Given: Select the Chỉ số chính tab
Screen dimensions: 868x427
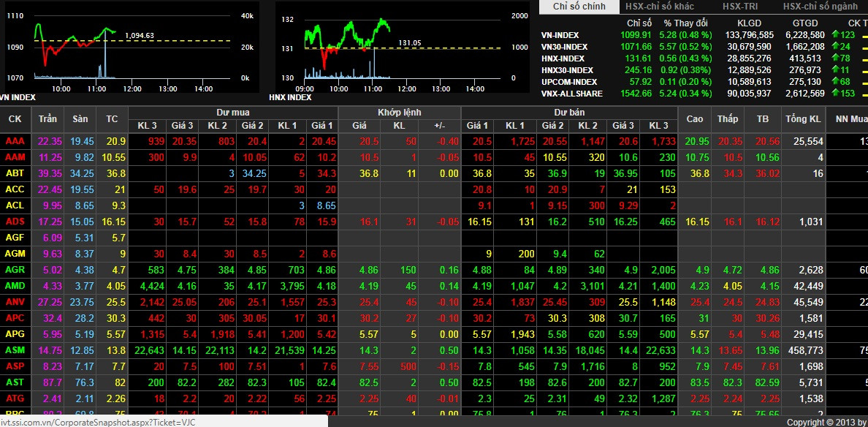Looking at the screenshot, I should click(x=579, y=7).
